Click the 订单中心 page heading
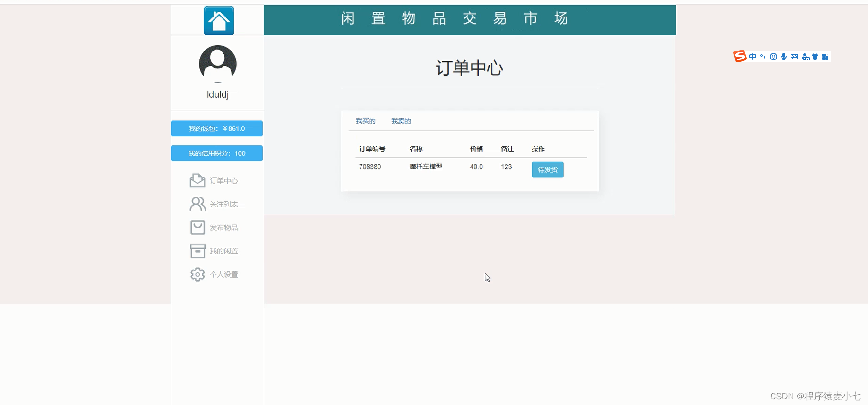868x405 pixels. coord(470,68)
